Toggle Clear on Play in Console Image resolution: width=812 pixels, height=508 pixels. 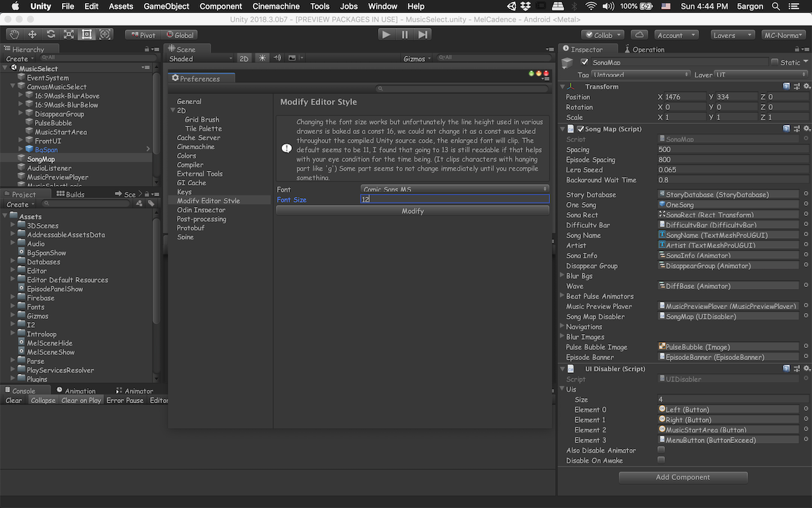pos(81,400)
